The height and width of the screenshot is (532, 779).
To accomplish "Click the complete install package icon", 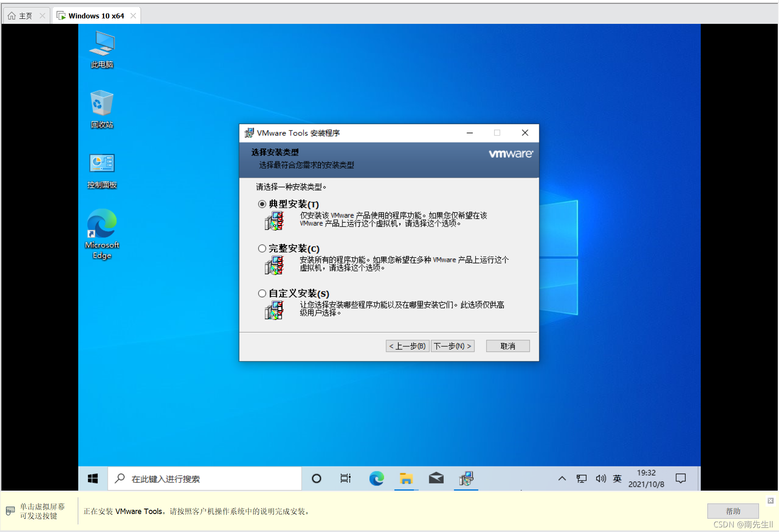I will pyautogui.click(x=274, y=265).
